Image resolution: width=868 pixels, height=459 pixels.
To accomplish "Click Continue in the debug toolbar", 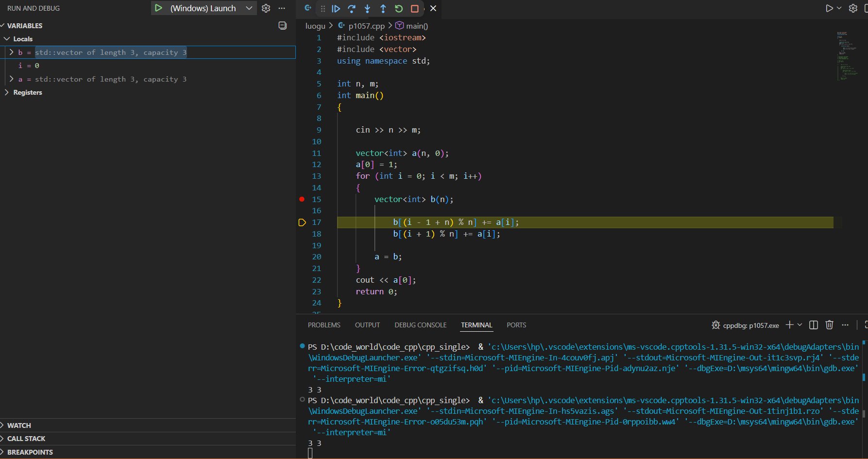I will click(x=336, y=8).
